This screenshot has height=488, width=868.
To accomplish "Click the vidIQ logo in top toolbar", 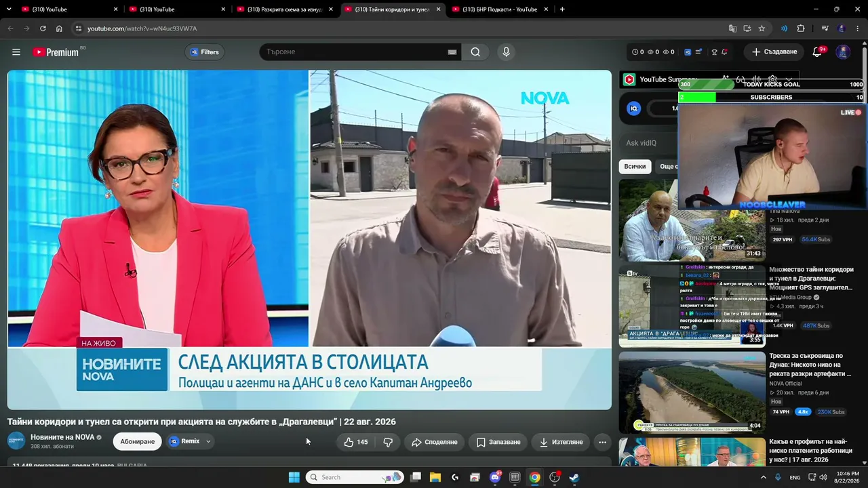I will tap(688, 52).
